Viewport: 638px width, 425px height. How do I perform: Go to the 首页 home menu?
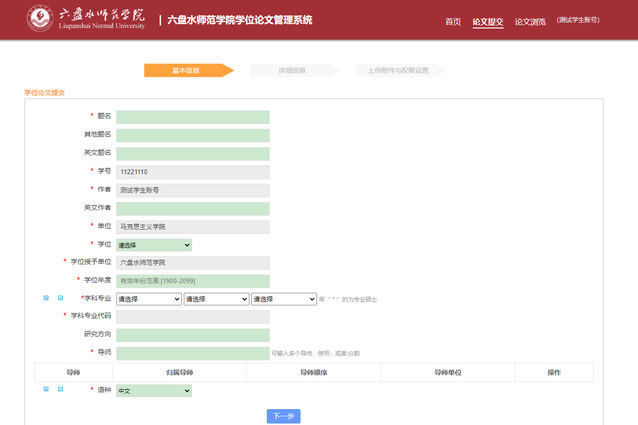click(453, 21)
